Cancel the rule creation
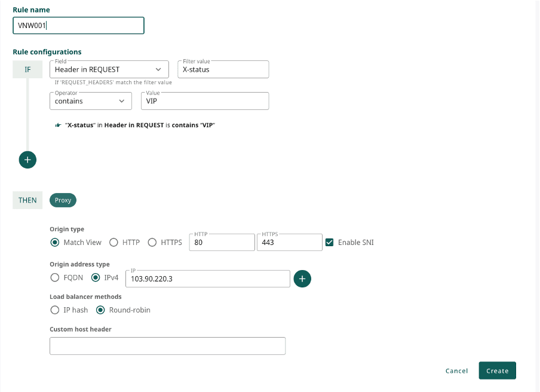Viewport: 540px width, 392px height. 456,371
